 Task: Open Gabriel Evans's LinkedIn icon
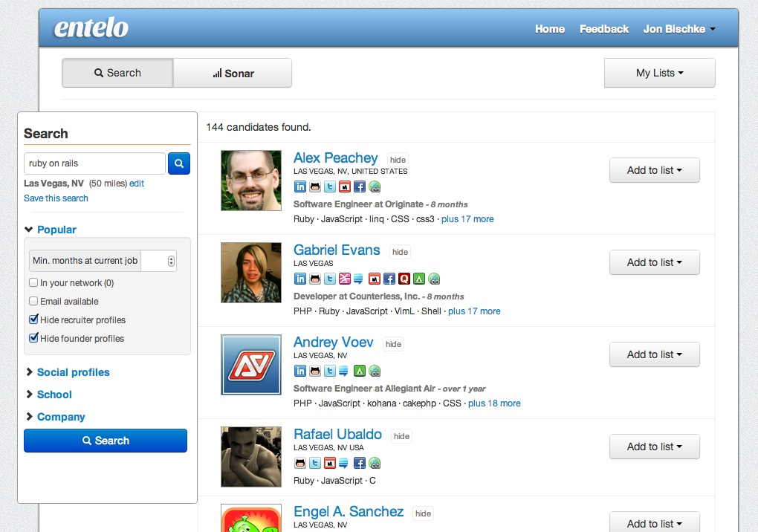click(x=300, y=279)
